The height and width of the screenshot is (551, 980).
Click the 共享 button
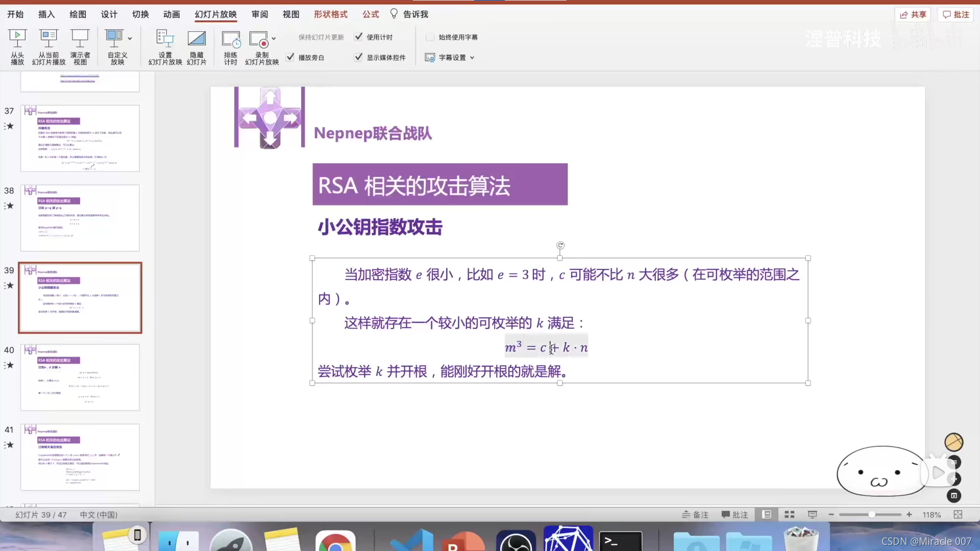913,14
